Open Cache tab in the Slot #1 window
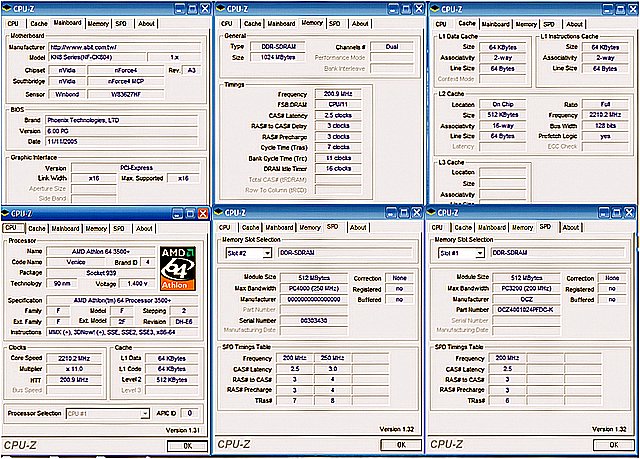This screenshot has height=459, width=640. [x=463, y=228]
